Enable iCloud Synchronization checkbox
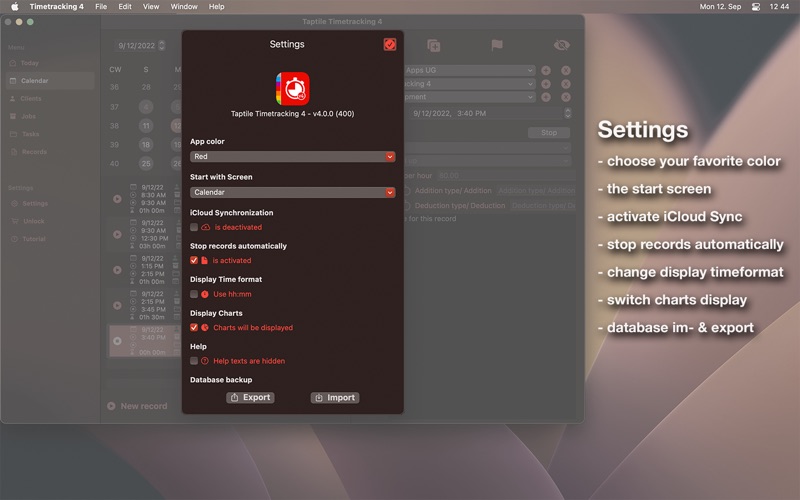Screen dimensions: 800x500 194,227
